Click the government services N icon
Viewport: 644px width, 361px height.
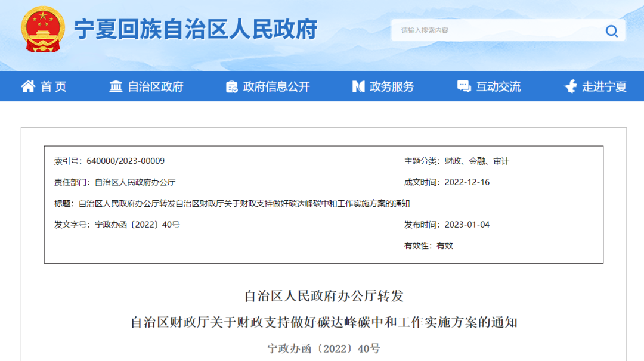[x=358, y=86]
